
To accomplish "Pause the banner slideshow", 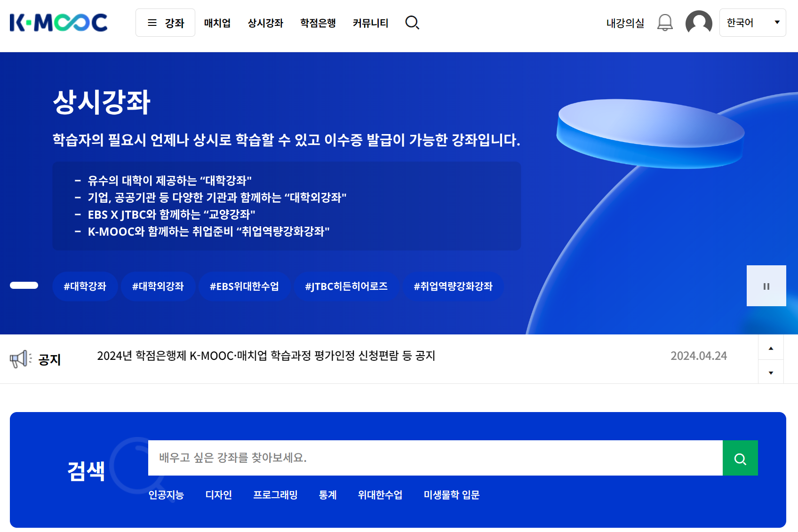I will [x=766, y=286].
